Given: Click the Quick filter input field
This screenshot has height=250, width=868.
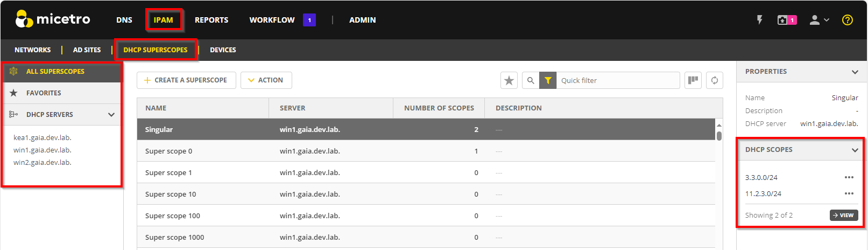Looking at the screenshot, I should (617, 80).
